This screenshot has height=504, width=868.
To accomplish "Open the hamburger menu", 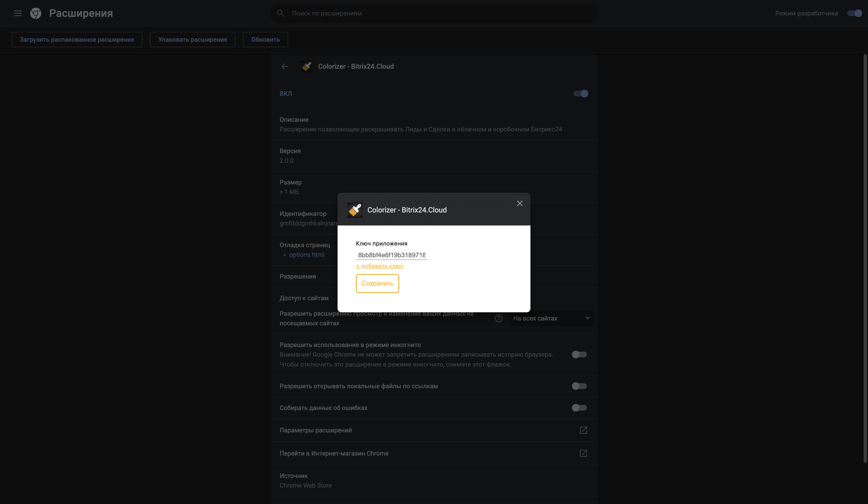I will 18,13.
